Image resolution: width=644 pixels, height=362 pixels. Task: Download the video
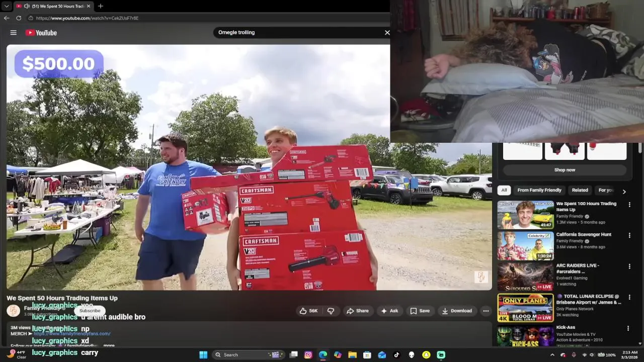[x=457, y=311]
